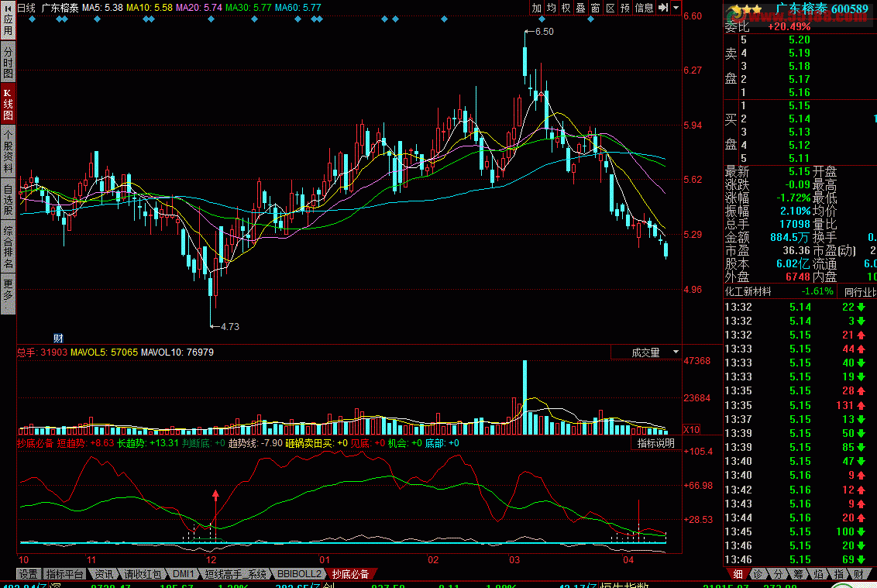Click the first diamond info marker above the chart

(x=32, y=19)
